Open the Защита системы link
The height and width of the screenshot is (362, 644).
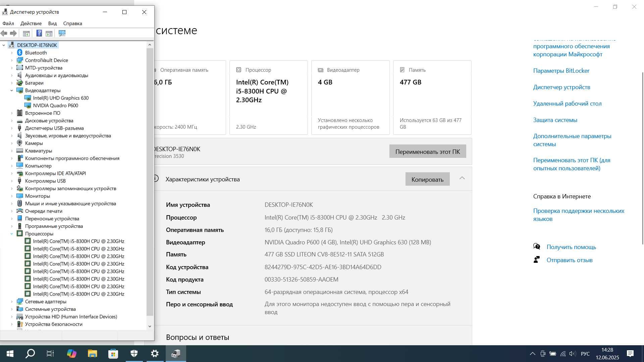555,120
